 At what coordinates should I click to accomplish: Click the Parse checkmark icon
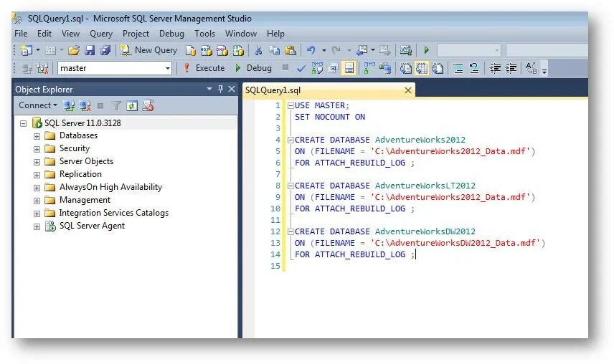301,68
